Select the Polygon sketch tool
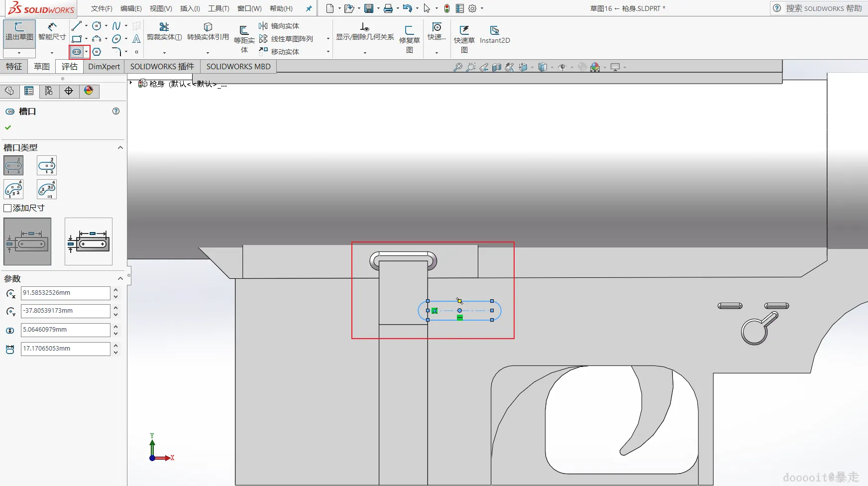The image size is (868, 486). (97, 52)
